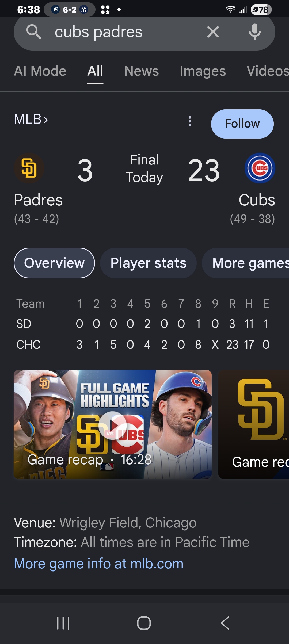Open More game info at mlb.com
Screen dimensions: 289x644
(x=99, y=563)
